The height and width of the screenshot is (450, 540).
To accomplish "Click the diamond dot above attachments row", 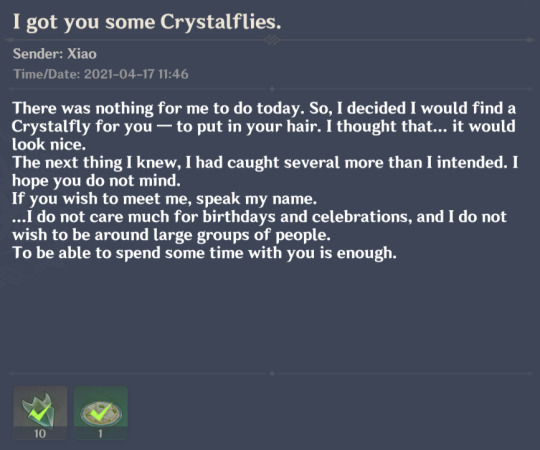I will [x=272, y=373].
